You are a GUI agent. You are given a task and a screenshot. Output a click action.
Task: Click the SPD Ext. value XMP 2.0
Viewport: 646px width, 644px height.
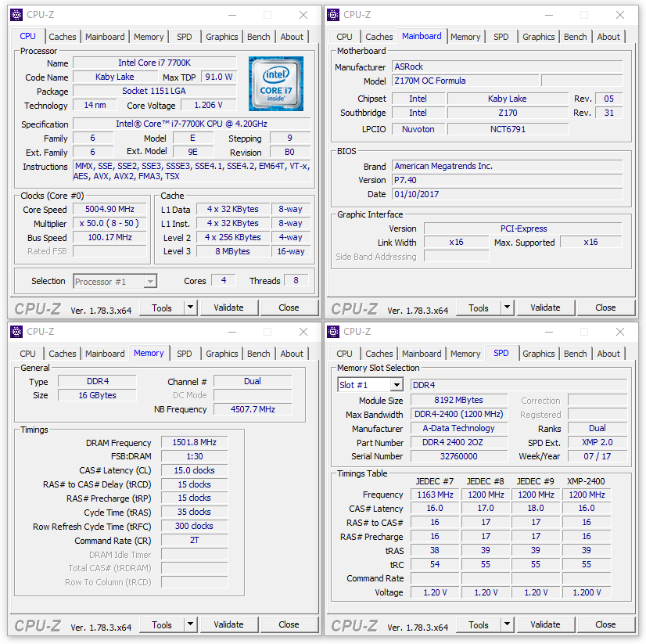598,442
